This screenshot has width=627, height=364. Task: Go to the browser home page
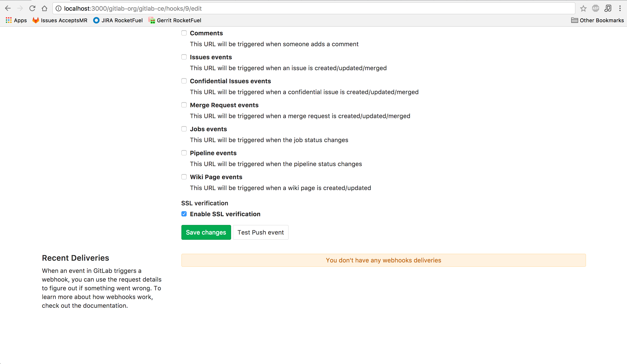click(x=44, y=9)
